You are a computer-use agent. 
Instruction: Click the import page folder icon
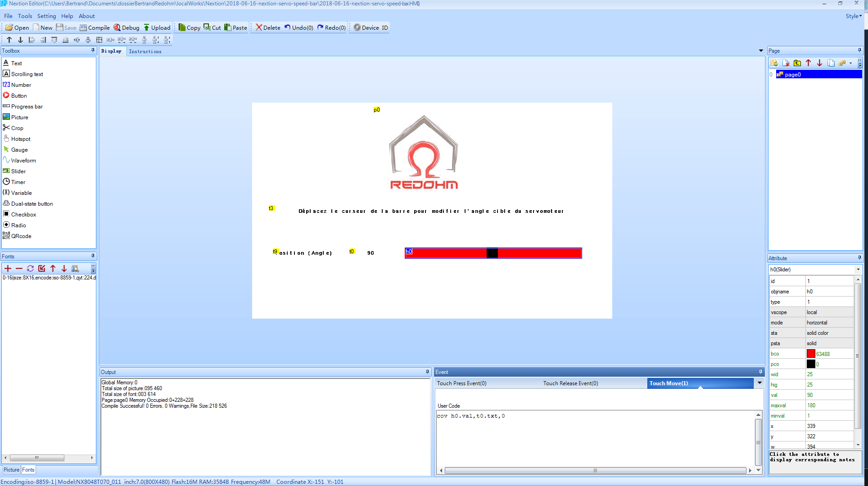tap(797, 63)
